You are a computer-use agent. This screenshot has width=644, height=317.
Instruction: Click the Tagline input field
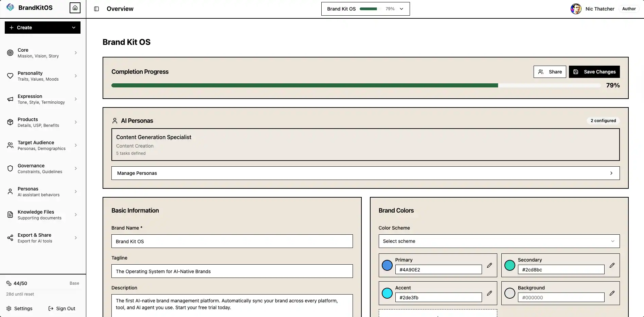(x=232, y=271)
